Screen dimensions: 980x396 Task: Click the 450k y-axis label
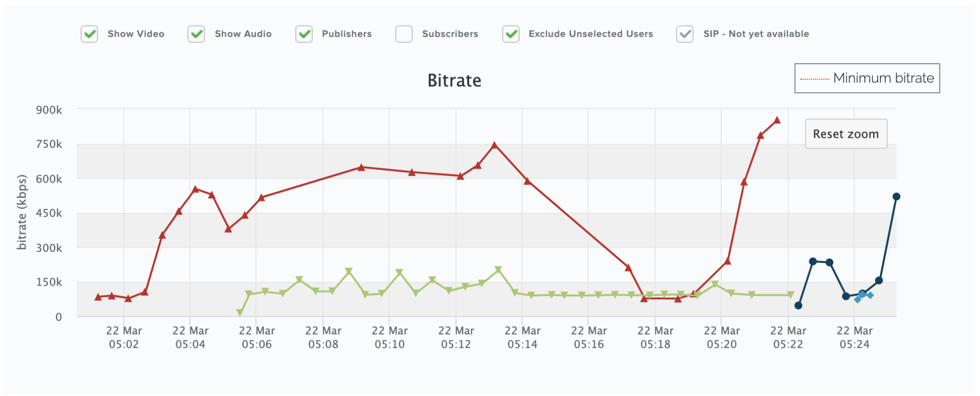49,213
